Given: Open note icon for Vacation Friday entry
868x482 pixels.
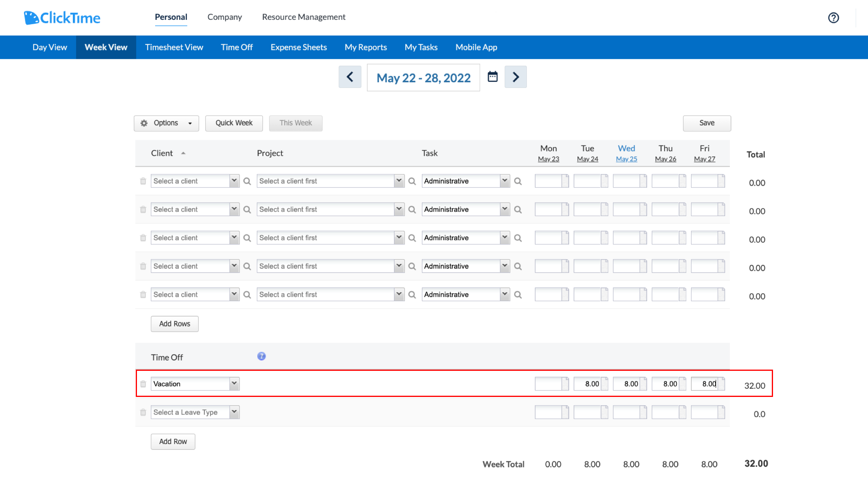Looking at the screenshot, I should [x=721, y=384].
